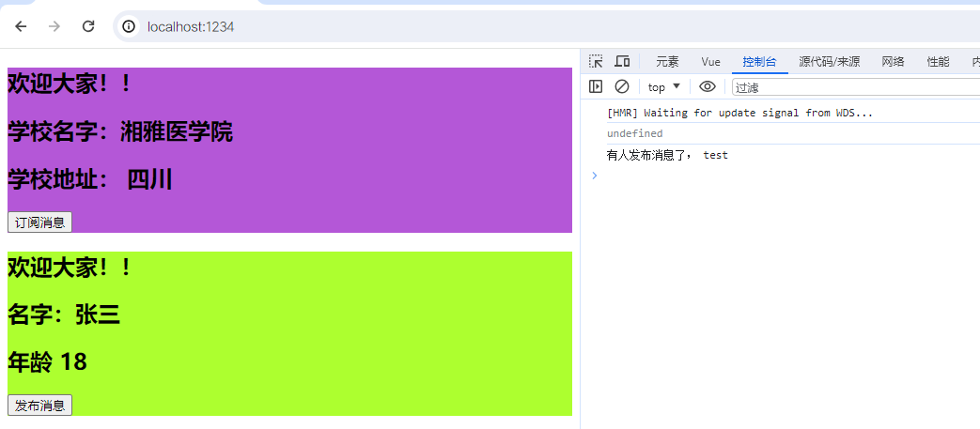Clear the console with the ban icon
The height and width of the screenshot is (429, 980).
tap(622, 86)
